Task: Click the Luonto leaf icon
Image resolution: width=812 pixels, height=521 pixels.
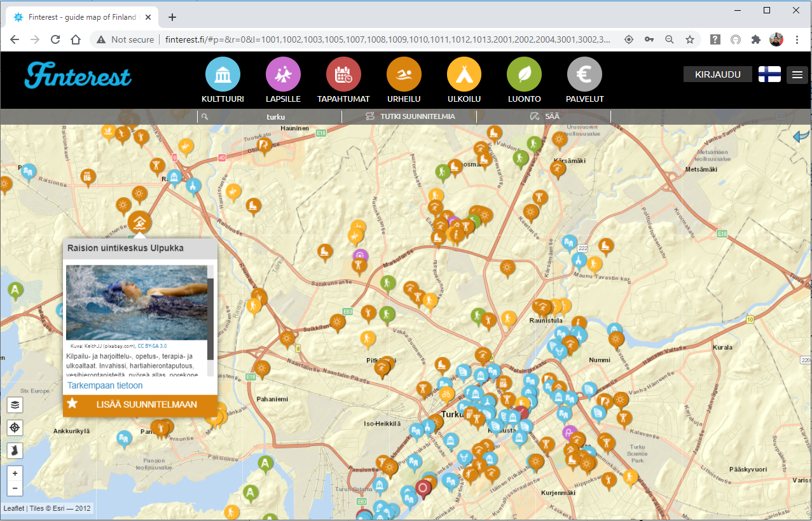Action: pos(524,75)
